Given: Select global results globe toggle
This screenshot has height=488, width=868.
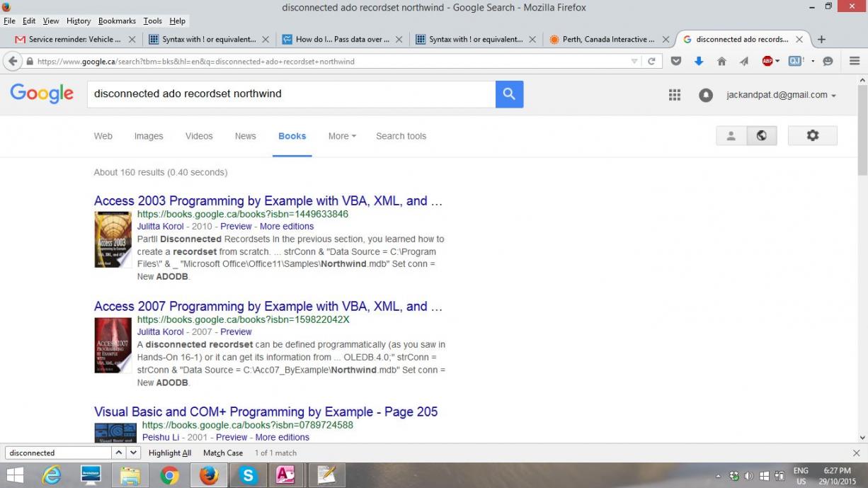Looking at the screenshot, I should pos(762,135).
